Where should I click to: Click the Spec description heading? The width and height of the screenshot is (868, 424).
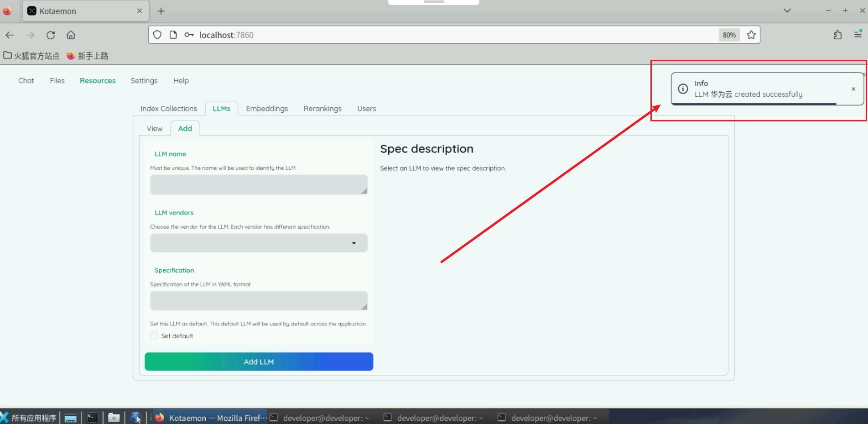tap(426, 149)
